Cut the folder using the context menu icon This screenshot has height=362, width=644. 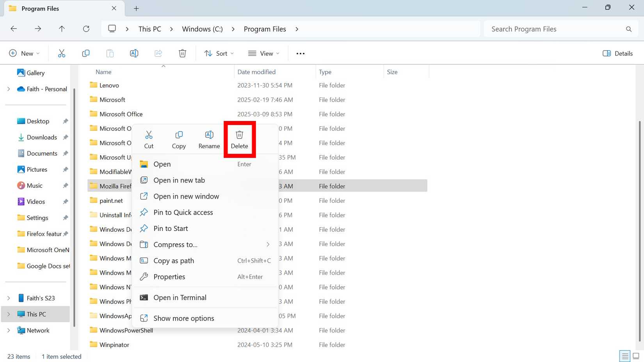coord(149,139)
